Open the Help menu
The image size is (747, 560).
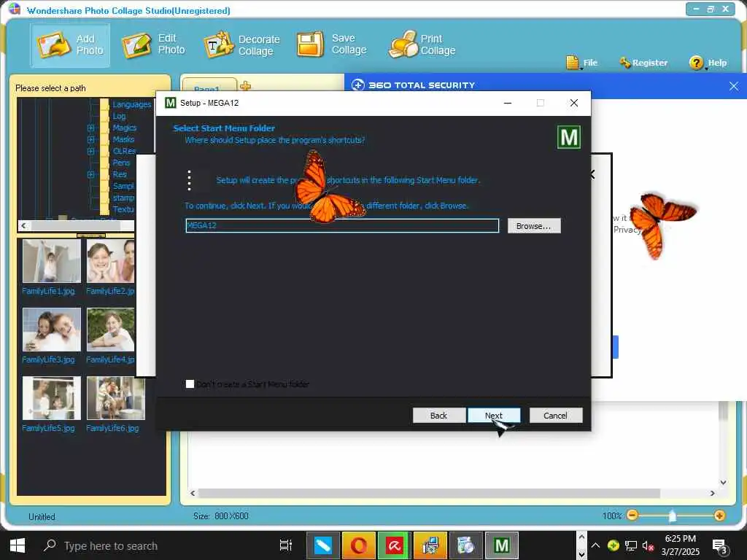tap(708, 63)
